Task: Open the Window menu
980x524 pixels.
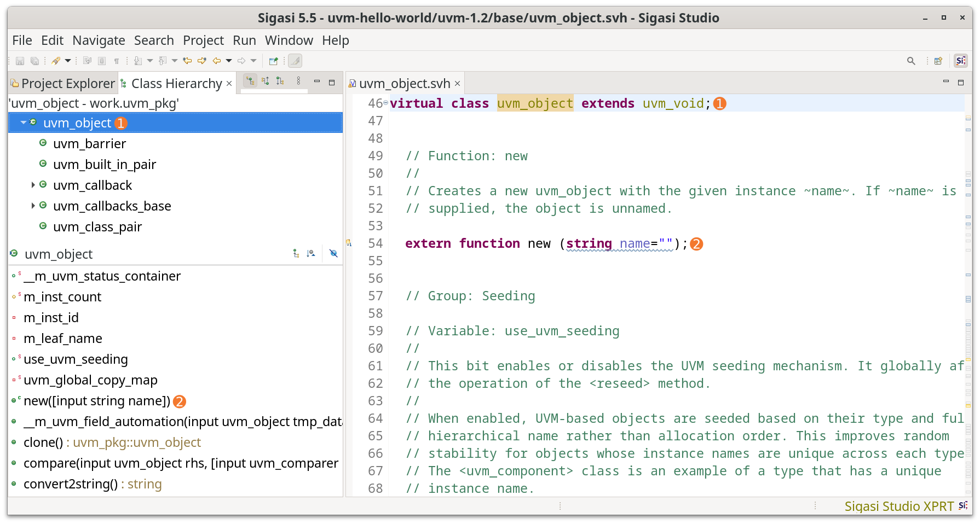Action: pyautogui.click(x=289, y=40)
